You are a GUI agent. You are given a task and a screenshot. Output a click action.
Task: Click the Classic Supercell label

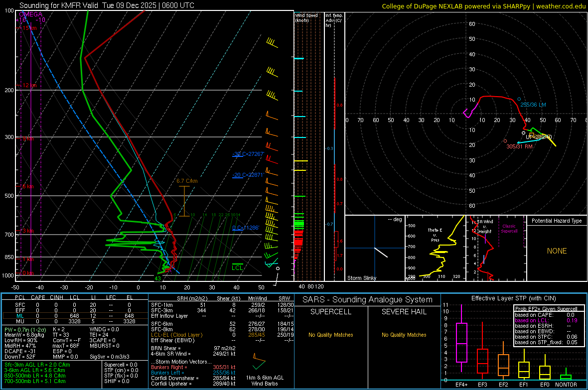[x=509, y=229]
